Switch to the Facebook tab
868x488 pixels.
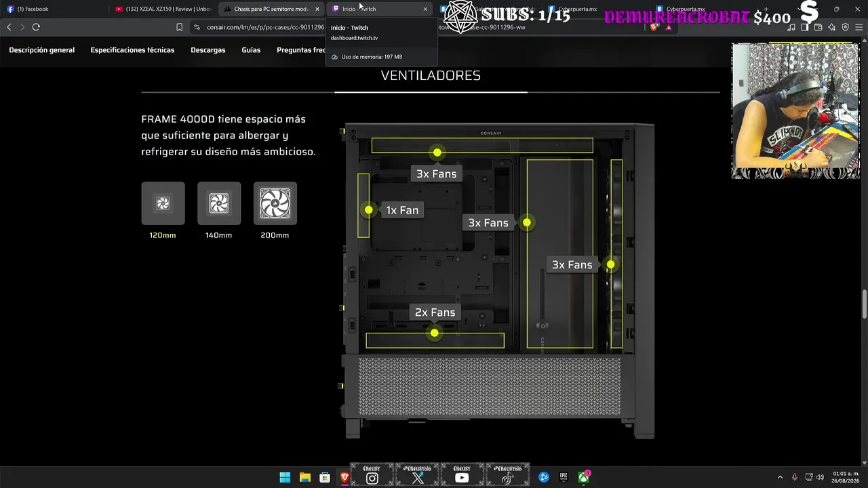click(x=54, y=9)
